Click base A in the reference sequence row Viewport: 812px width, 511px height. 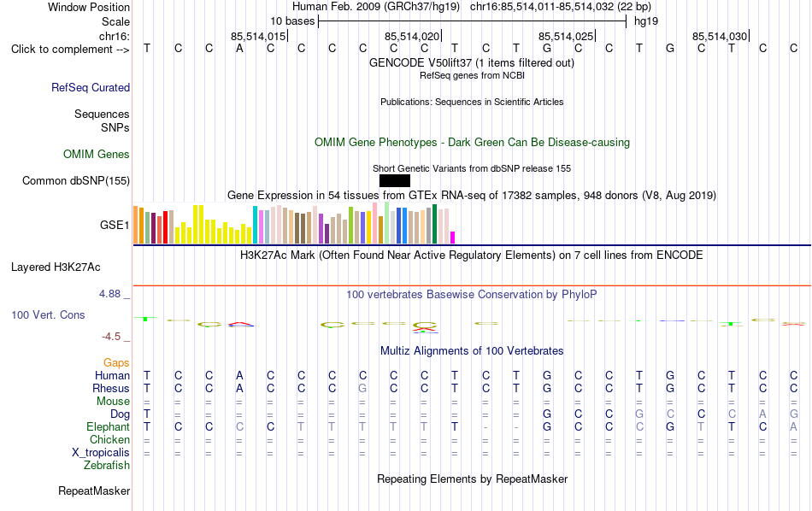coord(239,49)
